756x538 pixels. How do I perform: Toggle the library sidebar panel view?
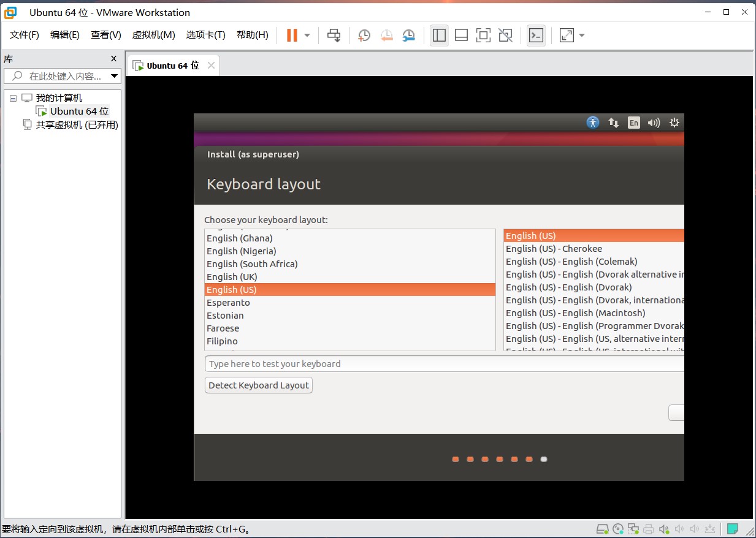(439, 36)
